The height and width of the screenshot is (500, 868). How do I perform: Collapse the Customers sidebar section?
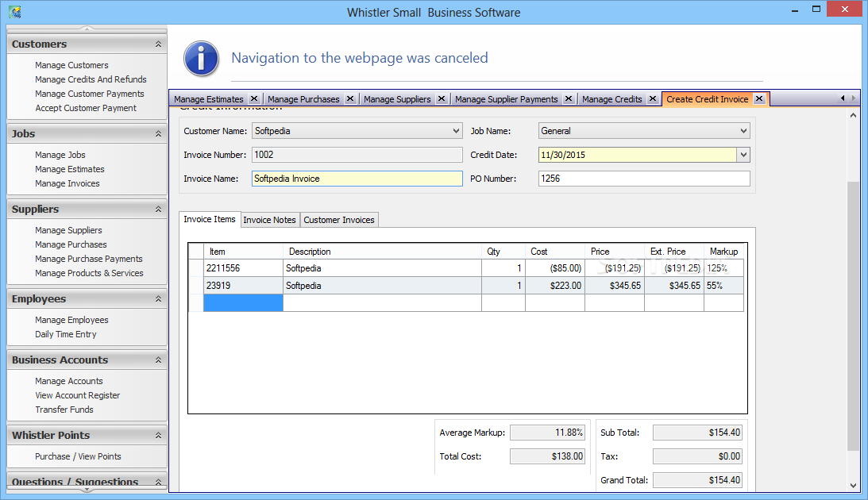click(158, 44)
